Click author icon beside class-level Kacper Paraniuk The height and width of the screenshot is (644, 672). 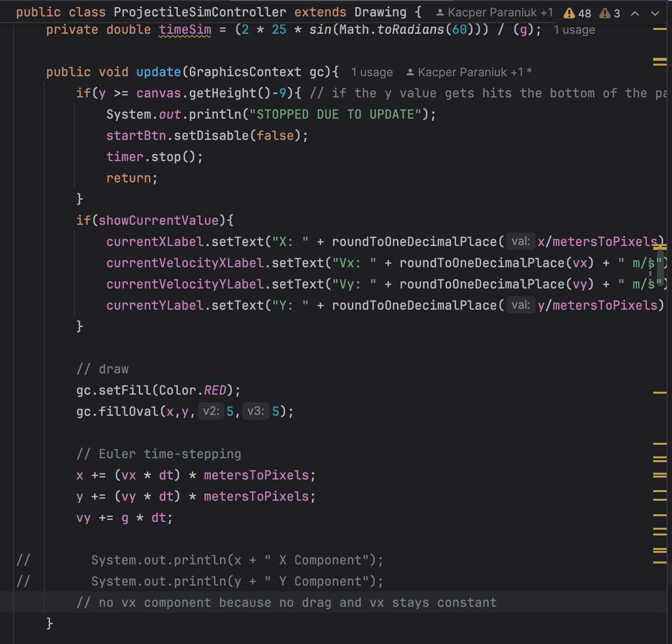pyautogui.click(x=440, y=13)
